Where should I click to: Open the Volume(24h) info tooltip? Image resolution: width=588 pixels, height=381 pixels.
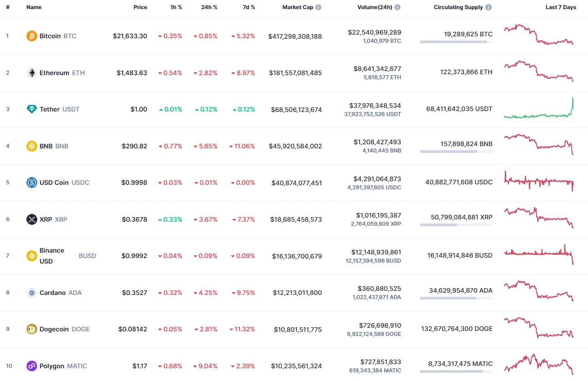click(x=398, y=7)
